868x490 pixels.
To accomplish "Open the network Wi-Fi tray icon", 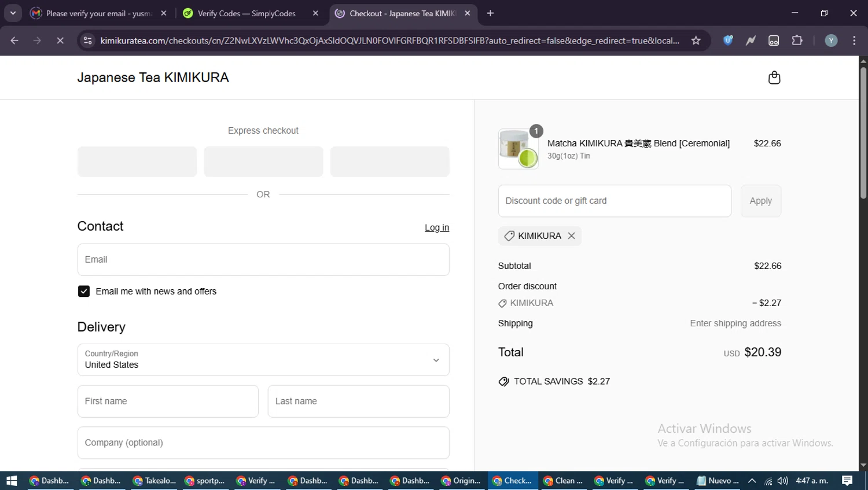I will [768, 481].
